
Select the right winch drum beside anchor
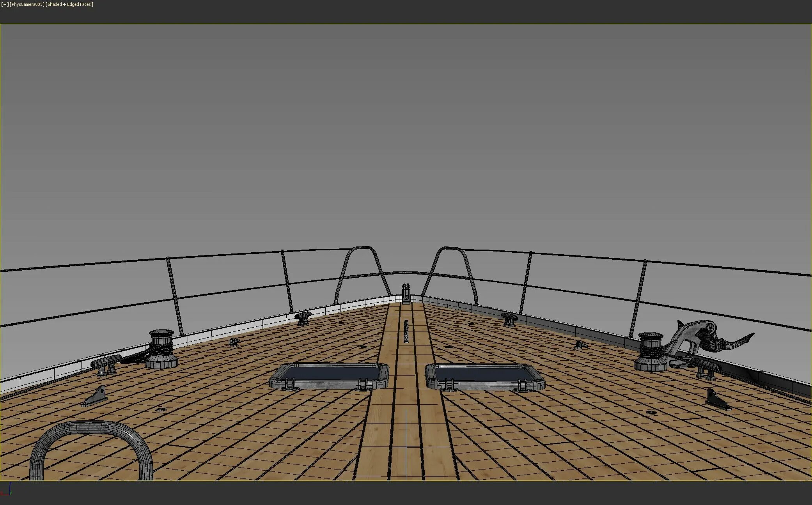pyautogui.click(x=650, y=351)
